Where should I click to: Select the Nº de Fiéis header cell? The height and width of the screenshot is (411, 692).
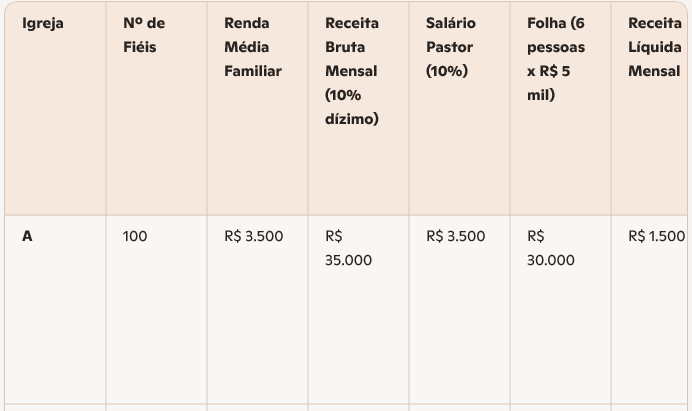143,35
